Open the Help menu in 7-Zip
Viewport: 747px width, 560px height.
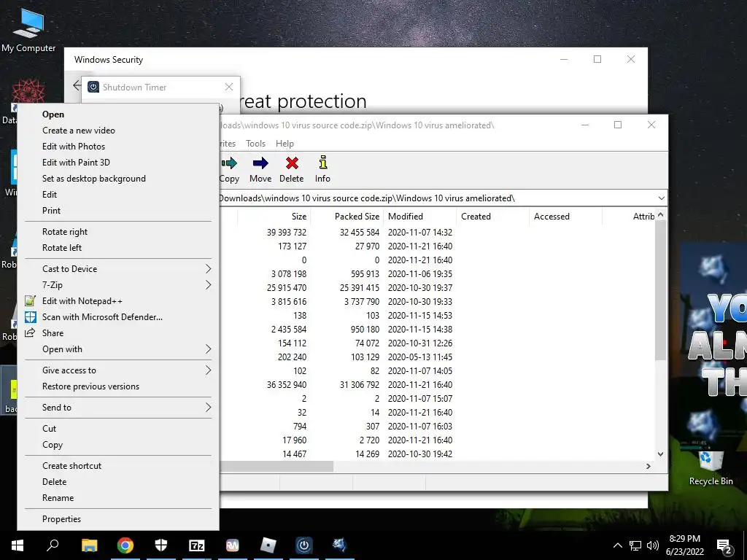[285, 144]
